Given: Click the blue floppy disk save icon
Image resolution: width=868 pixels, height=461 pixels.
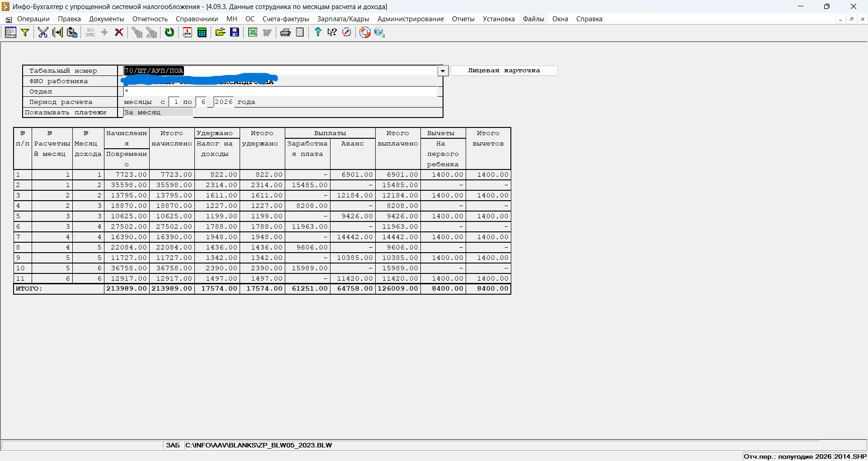Looking at the screenshot, I should point(235,32).
